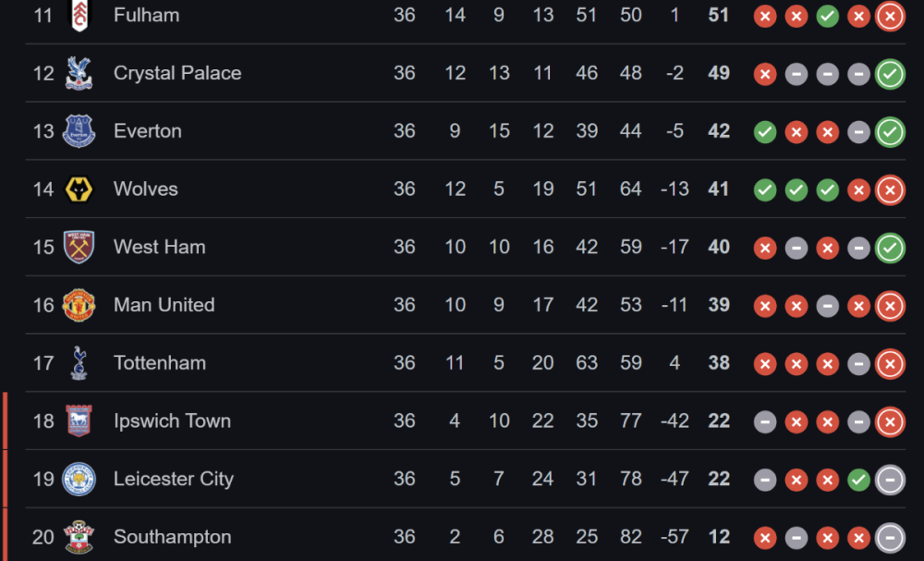Screen dimensions: 924x561
Task: Click the Tottenham club crest
Action: pos(79,363)
